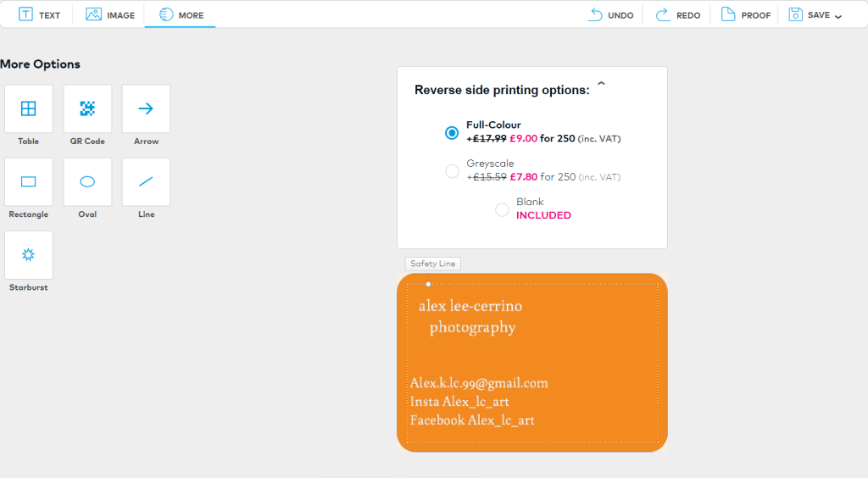Select the email address text on card
Image resolution: width=868 pixels, height=478 pixels.
[479, 383]
